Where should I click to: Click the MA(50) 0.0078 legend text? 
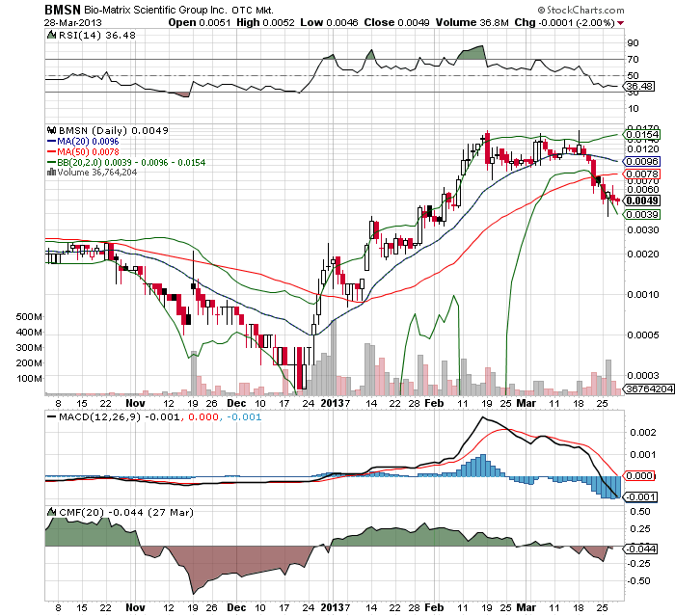pyautogui.click(x=88, y=152)
